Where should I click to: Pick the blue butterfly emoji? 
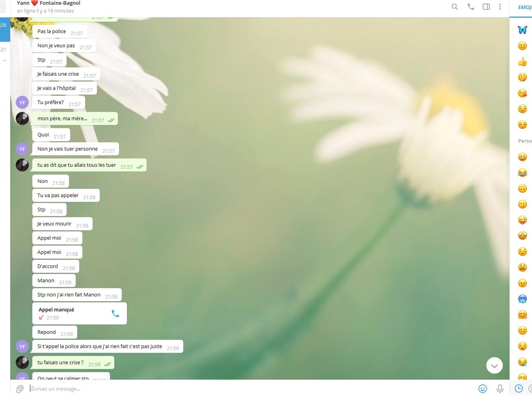[523, 30]
